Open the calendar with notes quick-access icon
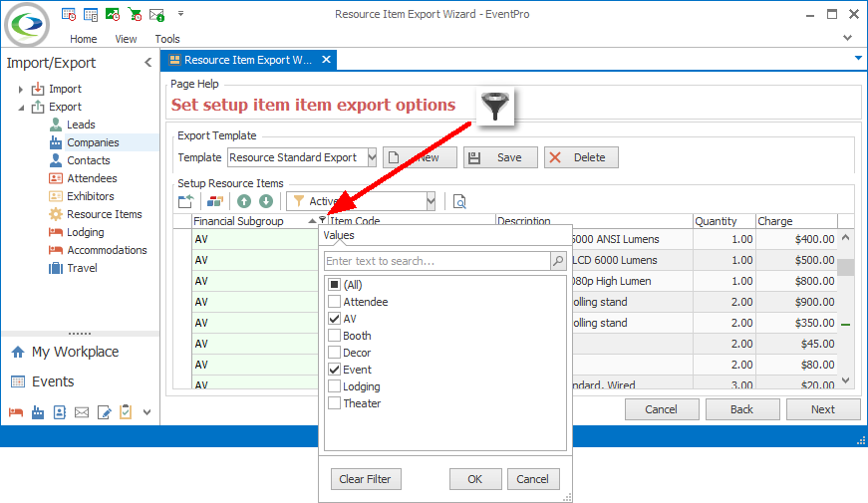868x503 pixels. coord(91,14)
